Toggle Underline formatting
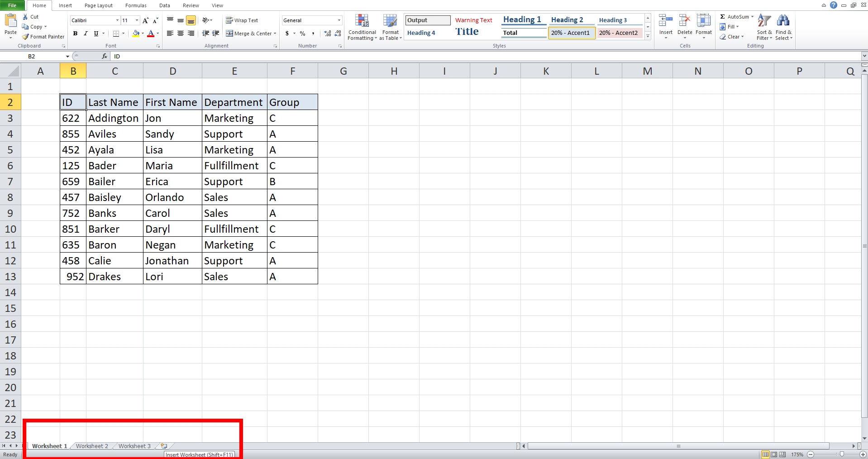 pyautogui.click(x=96, y=33)
